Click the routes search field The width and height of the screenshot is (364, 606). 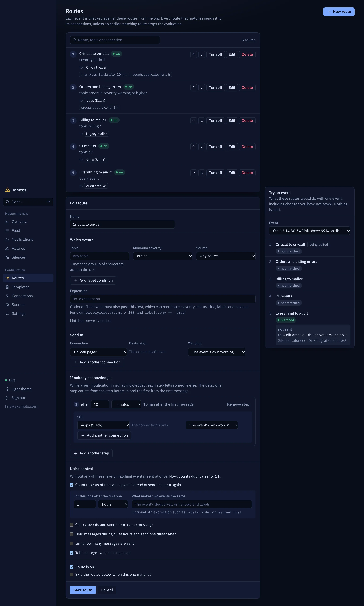[115, 40]
